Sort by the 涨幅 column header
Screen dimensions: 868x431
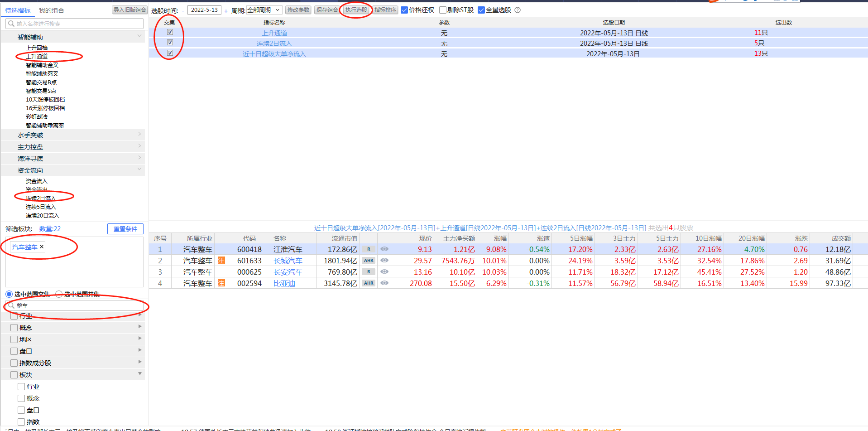point(500,238)
